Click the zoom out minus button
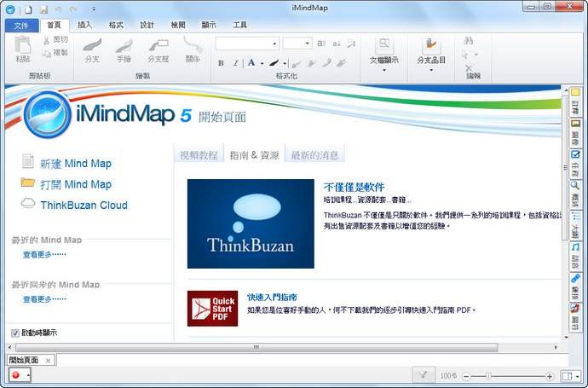Screen dimensions: 588x388 [x=466, y=375]
